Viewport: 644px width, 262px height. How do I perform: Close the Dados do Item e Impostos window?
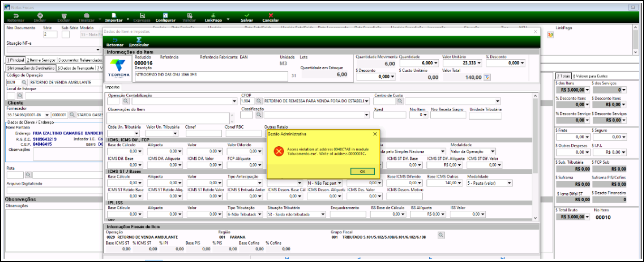(x=535, y=31)
